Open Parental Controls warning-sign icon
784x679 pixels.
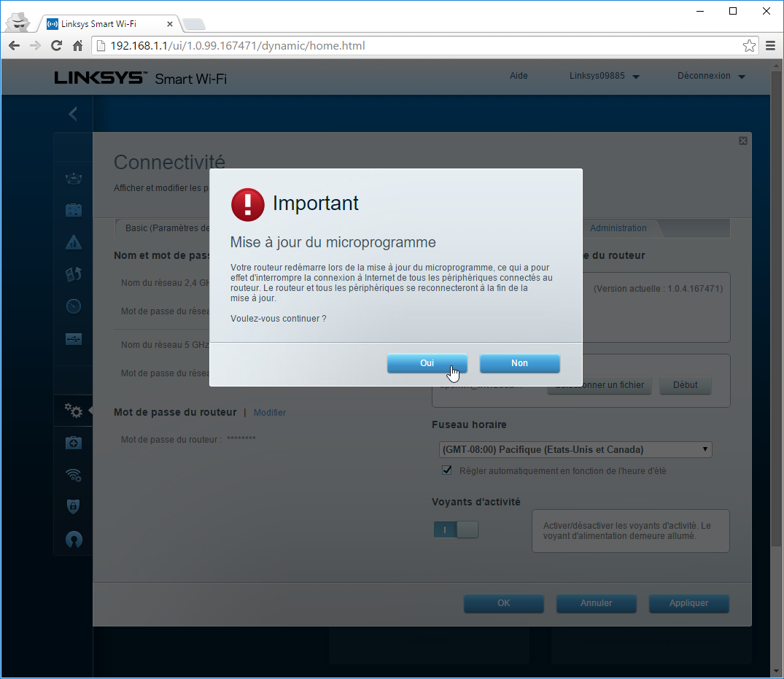pos(74,242)
